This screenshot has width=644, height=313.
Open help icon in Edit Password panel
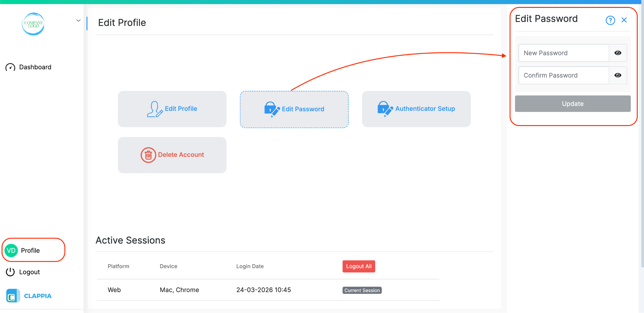click(x=610, y=20)
